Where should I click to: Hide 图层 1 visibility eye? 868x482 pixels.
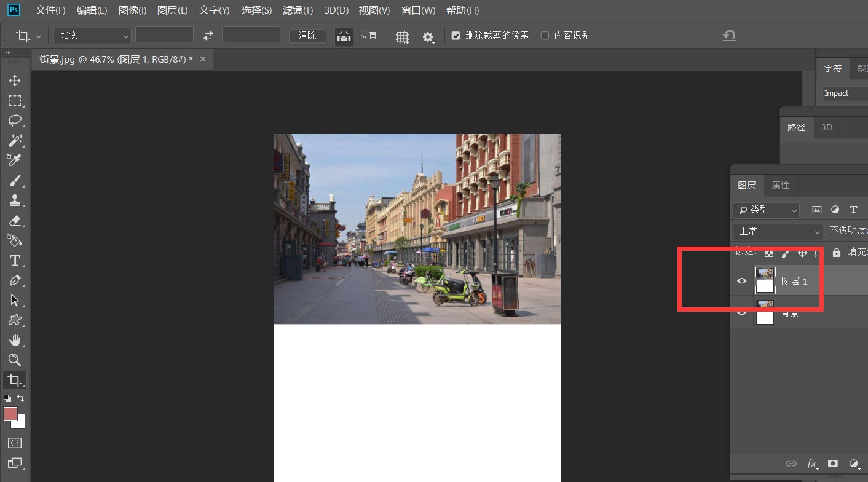pyautogui.click(x=742, y=281)
